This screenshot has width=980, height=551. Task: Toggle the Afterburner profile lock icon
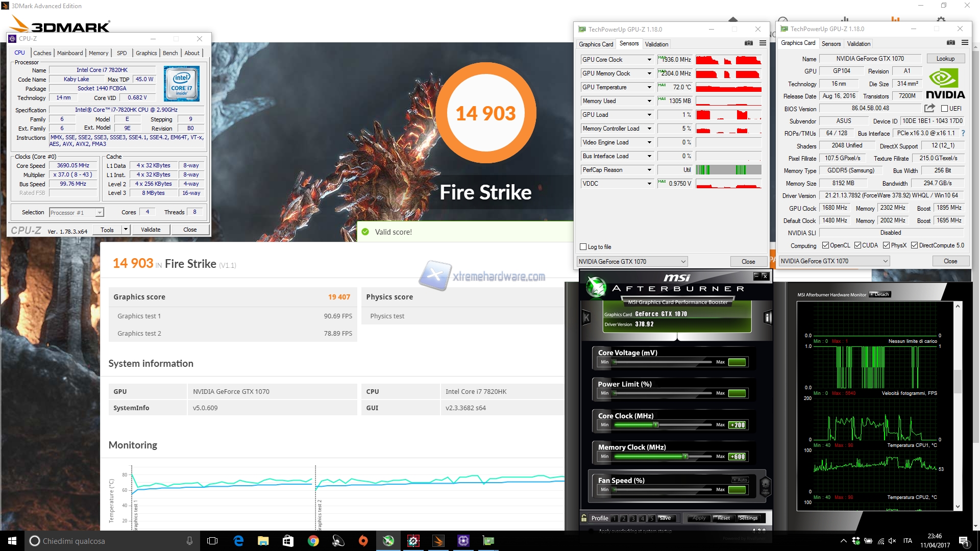point(584,518)
